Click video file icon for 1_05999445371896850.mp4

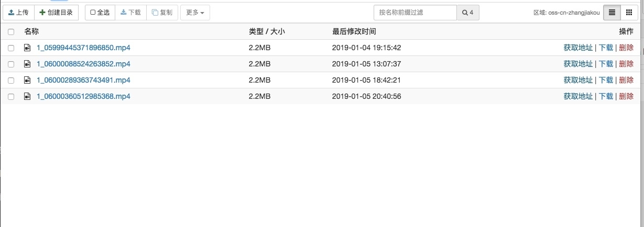(27, 48)
